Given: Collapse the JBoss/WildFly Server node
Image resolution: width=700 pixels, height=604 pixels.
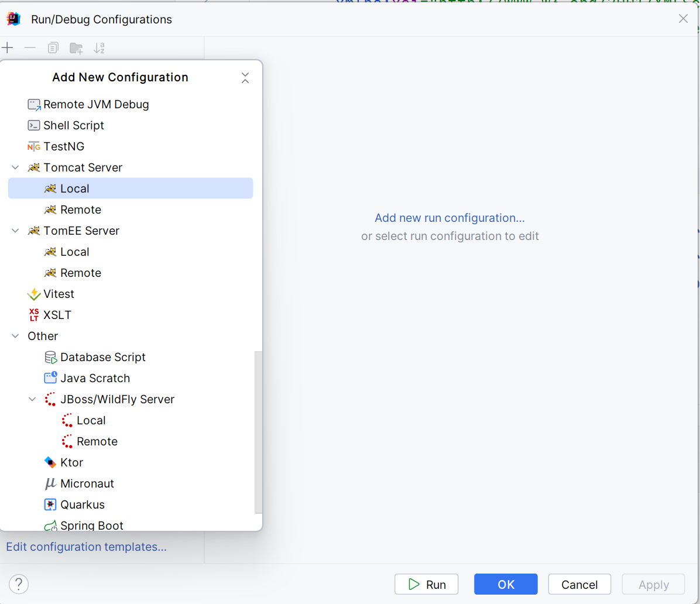Looking at the screenshot, I should coord(32,400).
